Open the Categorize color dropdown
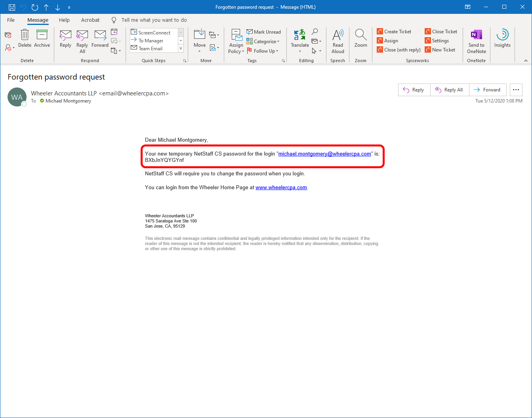 (263, 42)
